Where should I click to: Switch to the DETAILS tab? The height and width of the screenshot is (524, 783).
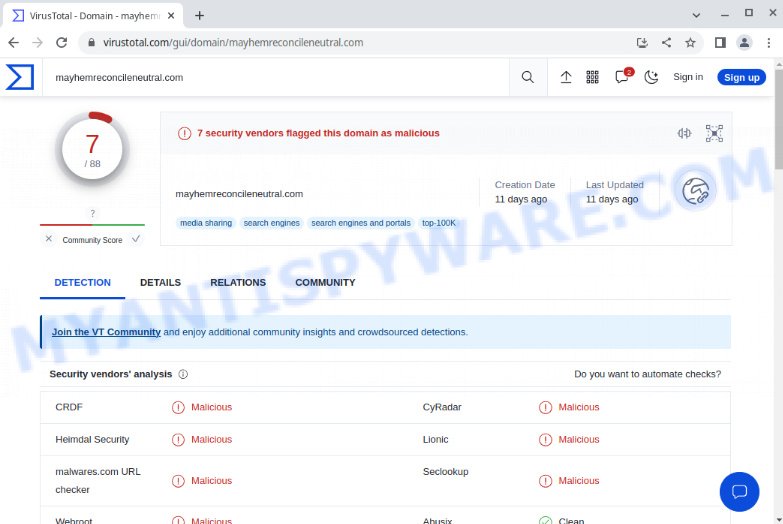point(160,283)
